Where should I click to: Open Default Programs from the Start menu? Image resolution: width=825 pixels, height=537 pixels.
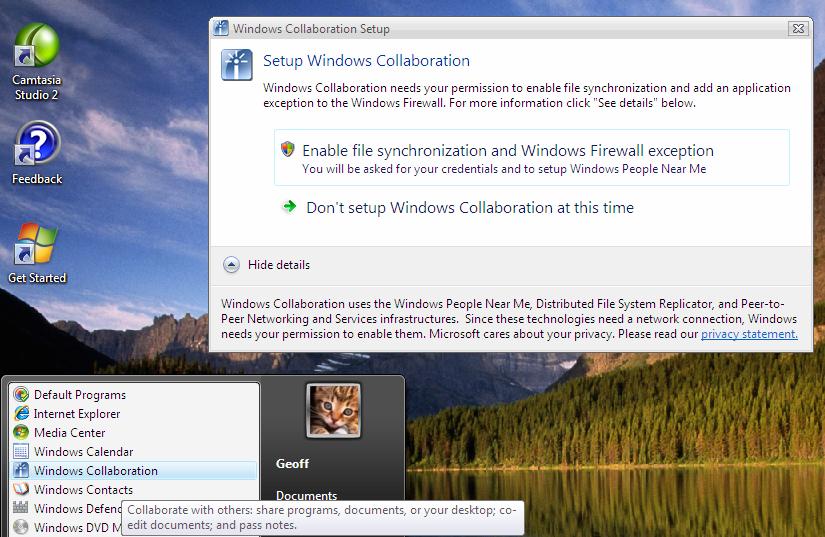pos(135,394)
